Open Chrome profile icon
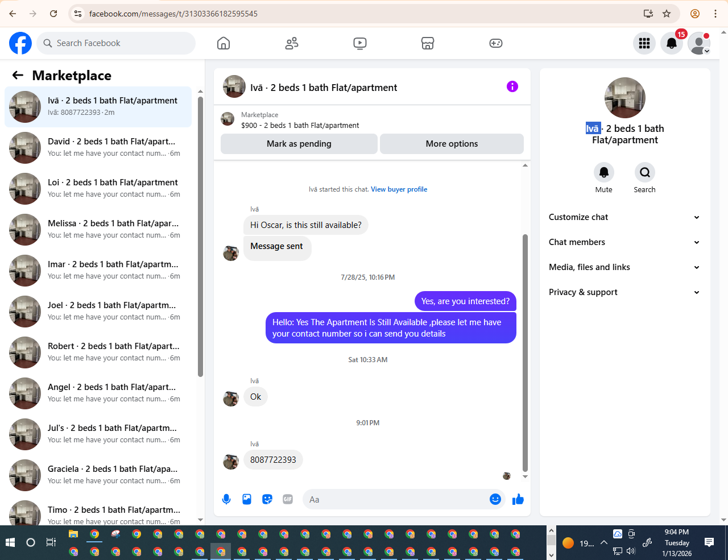The height and width of the screenshot is (560, 728). [695, 14]
